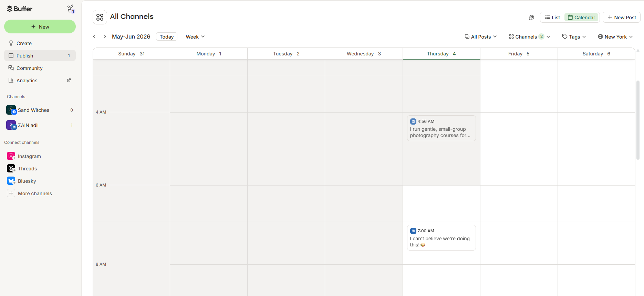Viewport: 644px width, 296px height.
Task: Click the Channels filter count badge 2
Action: point(541,36)
